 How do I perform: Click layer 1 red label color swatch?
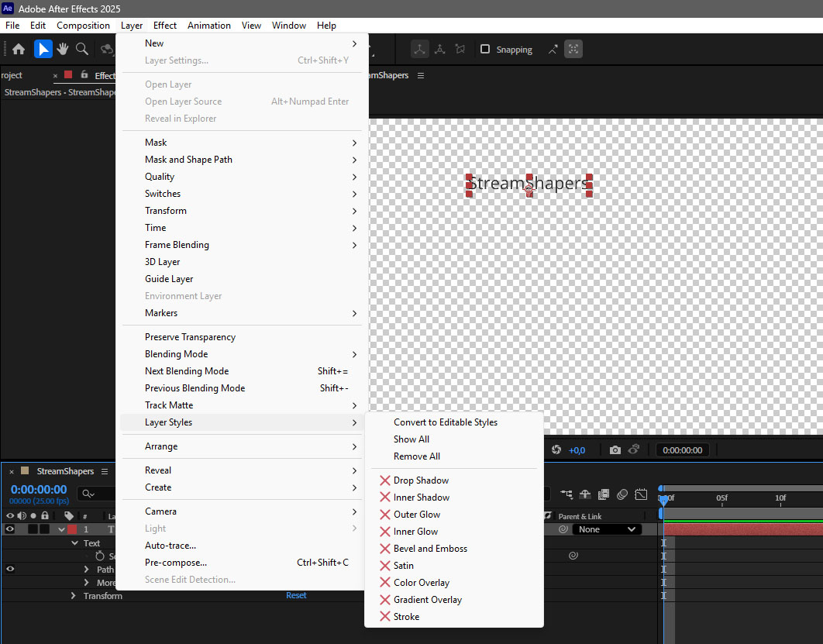(x=72, y=529)
